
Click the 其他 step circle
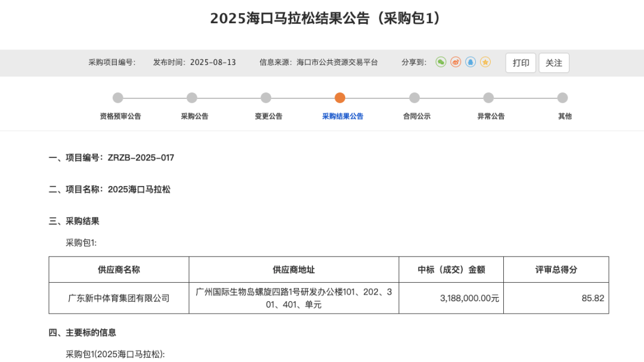tap(562, 98)
